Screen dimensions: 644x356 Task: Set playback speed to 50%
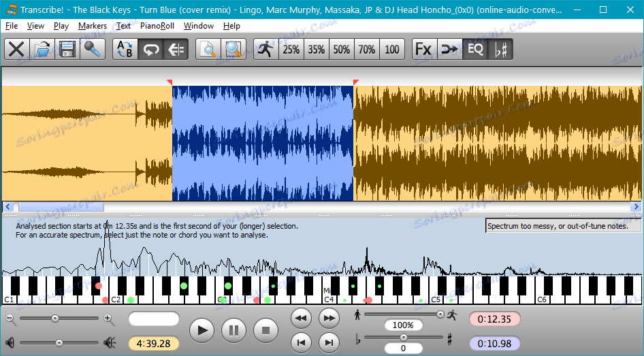click(x=342, y=49)
